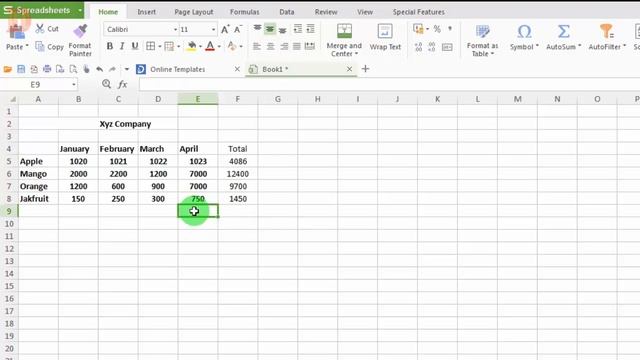Open the Spreadsheets application menu

42,10
